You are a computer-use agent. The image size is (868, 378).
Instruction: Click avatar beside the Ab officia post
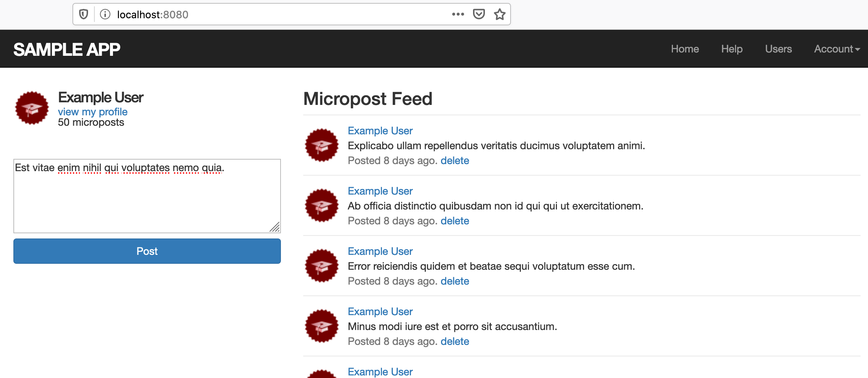click(x=322, y=206)
